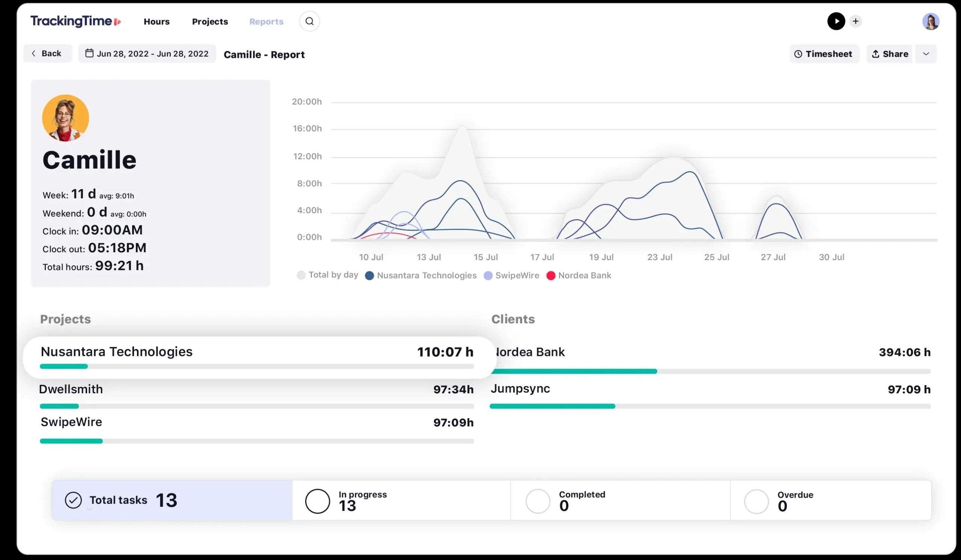Click the Completed circle indicator

point(538,501)
